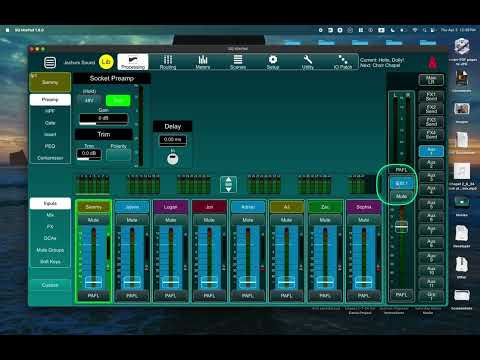The width and height of the screenshot is (480, 360).
Task: Open the Utility wrench tab
Action: pos(308,62)
